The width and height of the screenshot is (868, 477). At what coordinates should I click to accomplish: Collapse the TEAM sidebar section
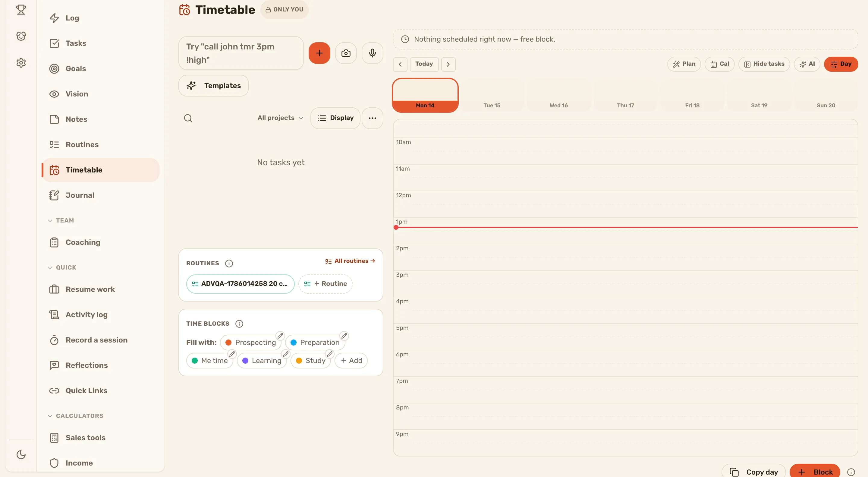pyautogui.click(x=61, y=220)
